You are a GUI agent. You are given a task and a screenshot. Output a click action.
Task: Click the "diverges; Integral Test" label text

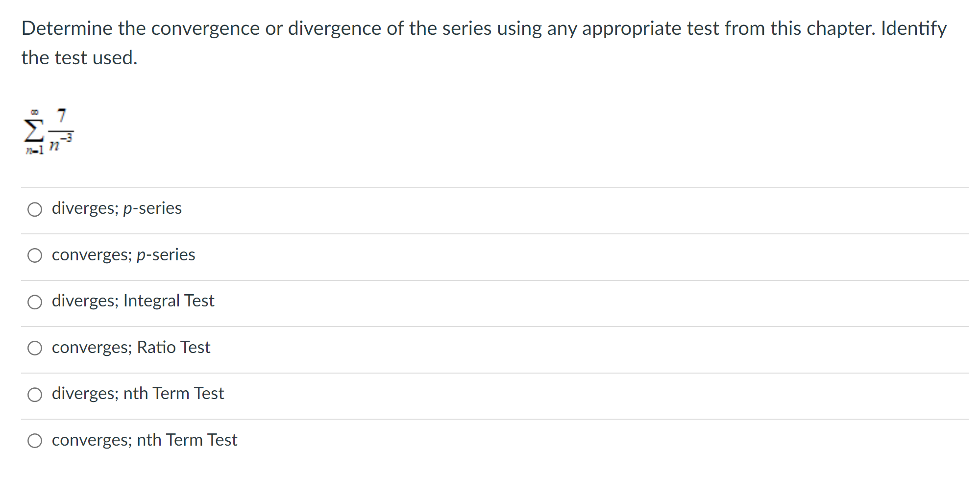(133, 301)
